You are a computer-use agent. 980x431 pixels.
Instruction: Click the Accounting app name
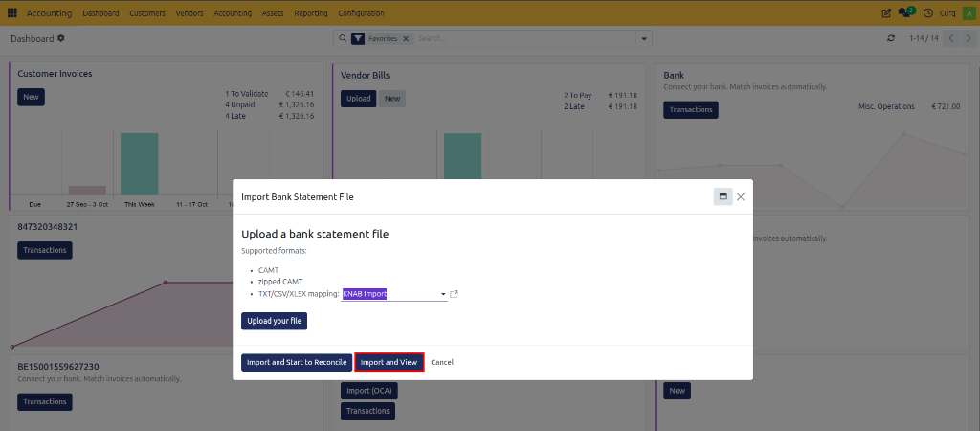[49, 13]
